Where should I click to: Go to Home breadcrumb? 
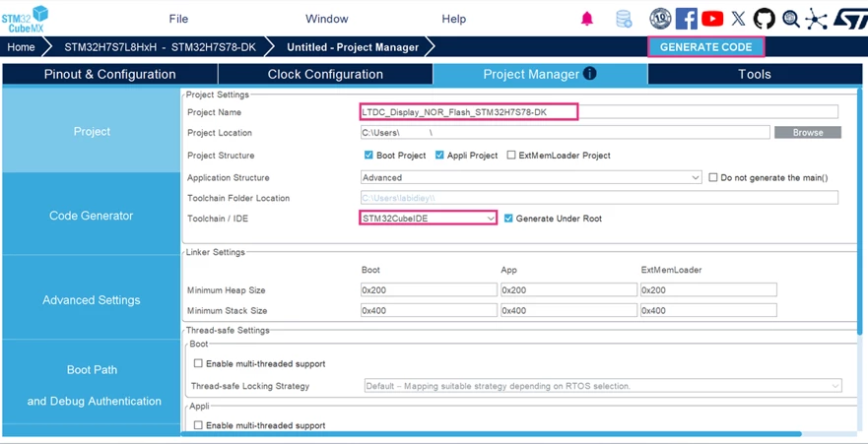pyautogui.click(x=21, y=47)
